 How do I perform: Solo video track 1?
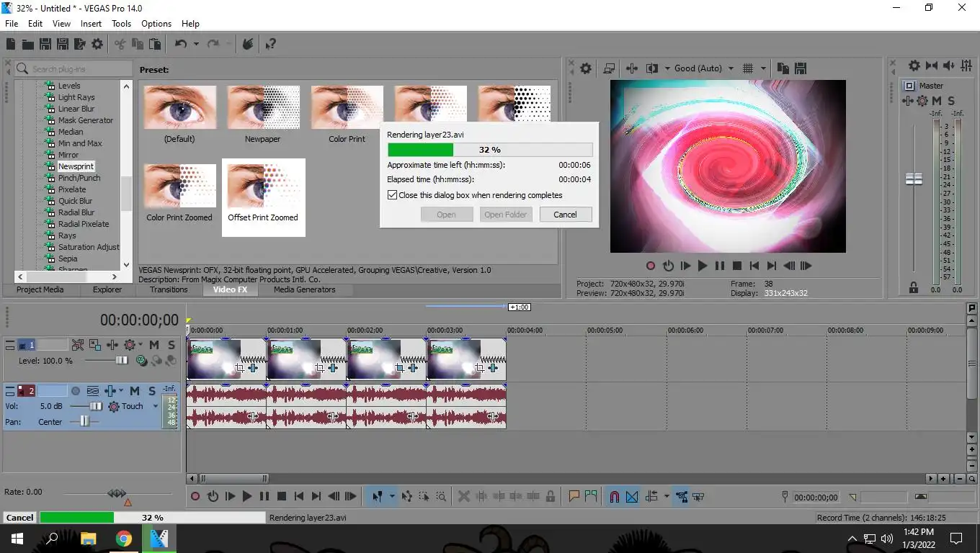171,345
